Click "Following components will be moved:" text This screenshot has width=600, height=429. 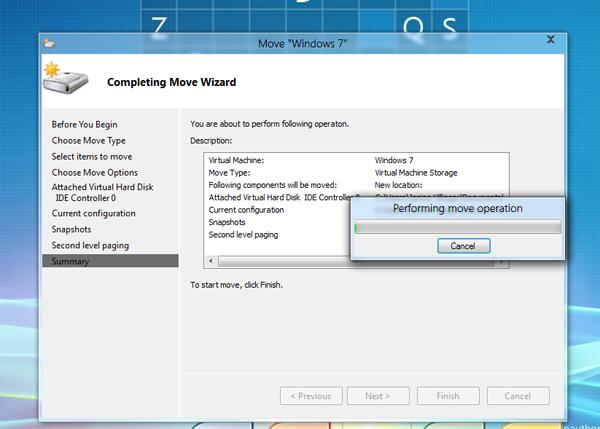(x=272, y=185)
